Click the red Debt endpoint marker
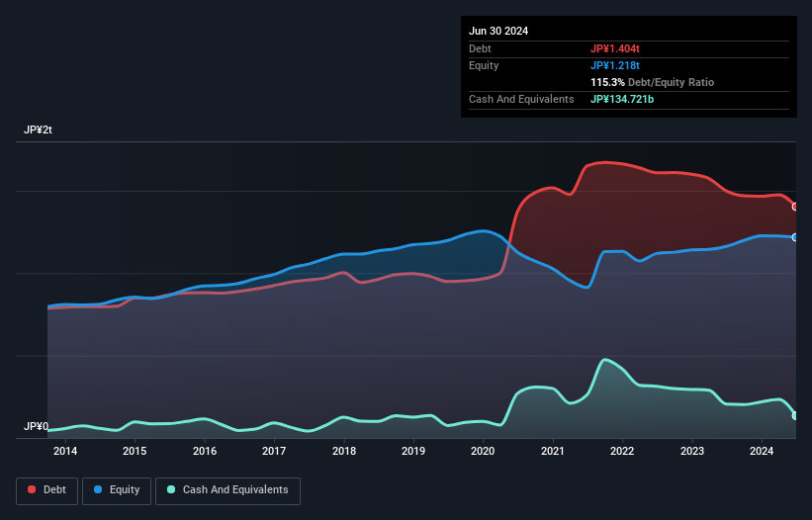The image size is (812, 520). (x=795, y=207)
